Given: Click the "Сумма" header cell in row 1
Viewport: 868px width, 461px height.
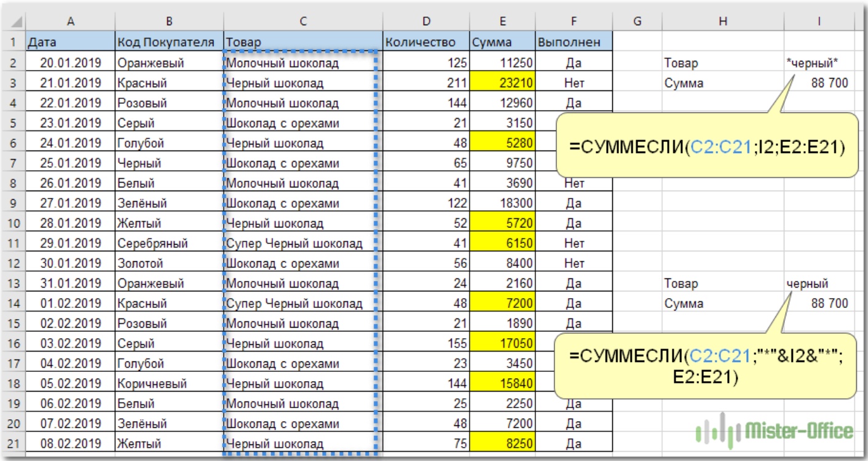Looking at the screenshot, I should [x=502, y=42].
